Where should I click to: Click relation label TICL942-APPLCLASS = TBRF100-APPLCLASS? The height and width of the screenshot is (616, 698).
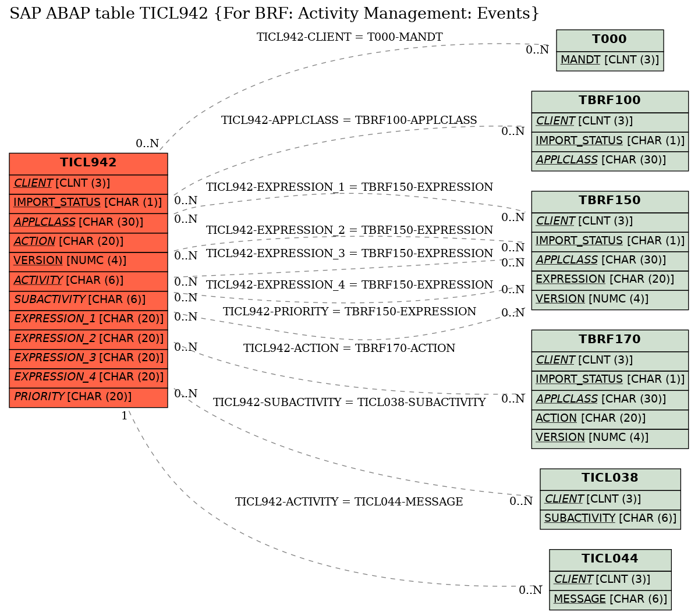click(349, 120)
